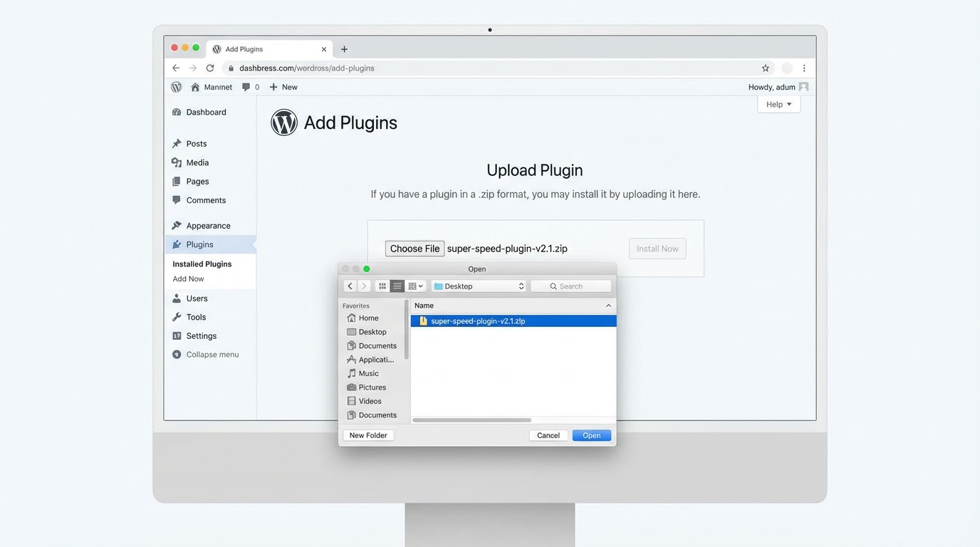Image resolution: width=980 pixels, height=547 pixels.
Task: Click the Plugins plug icon
Action: pos(176,244)
